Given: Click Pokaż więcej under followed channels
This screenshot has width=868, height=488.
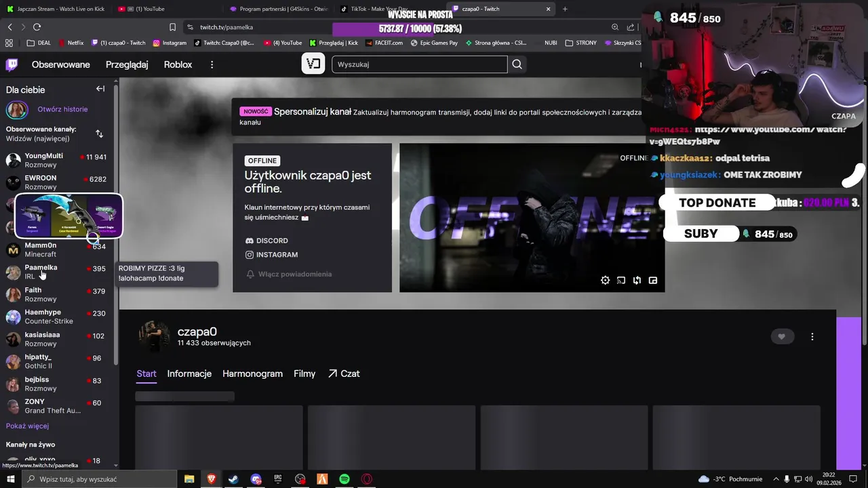Looking at the screenshot, I should pos(27,426).
